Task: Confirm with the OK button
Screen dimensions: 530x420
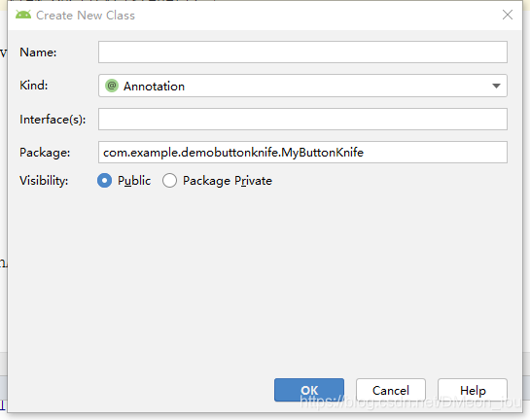Action: tap(309, 390)
